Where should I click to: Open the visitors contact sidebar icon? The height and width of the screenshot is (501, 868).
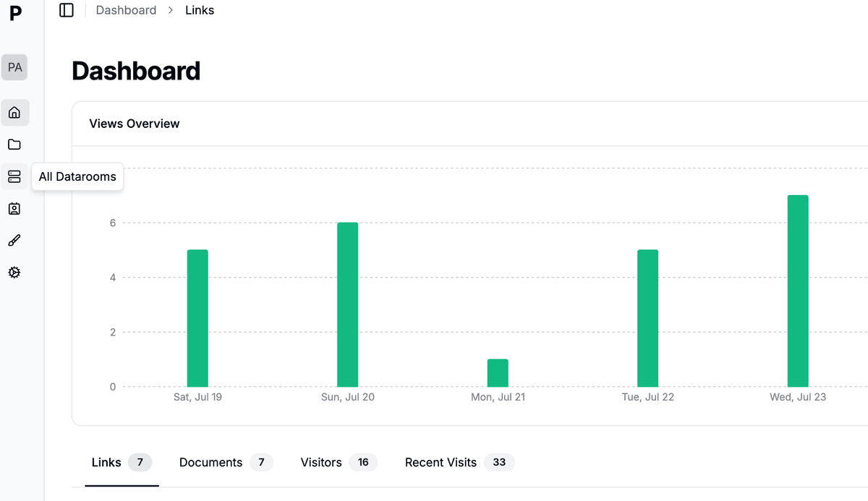14,209
